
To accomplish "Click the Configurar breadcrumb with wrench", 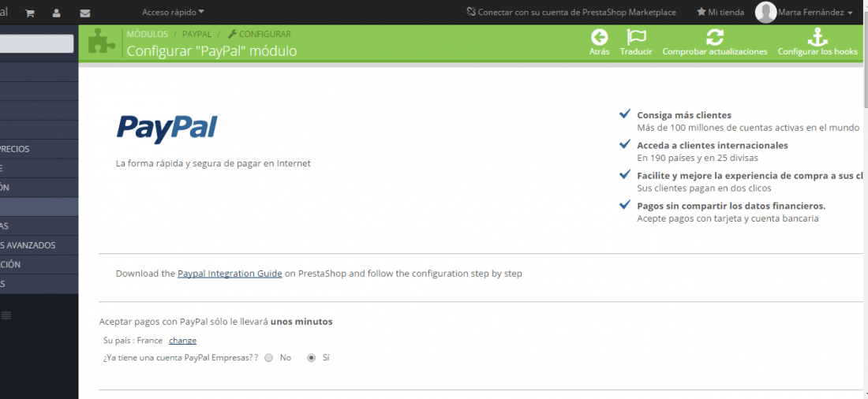I will click(259, 35).
